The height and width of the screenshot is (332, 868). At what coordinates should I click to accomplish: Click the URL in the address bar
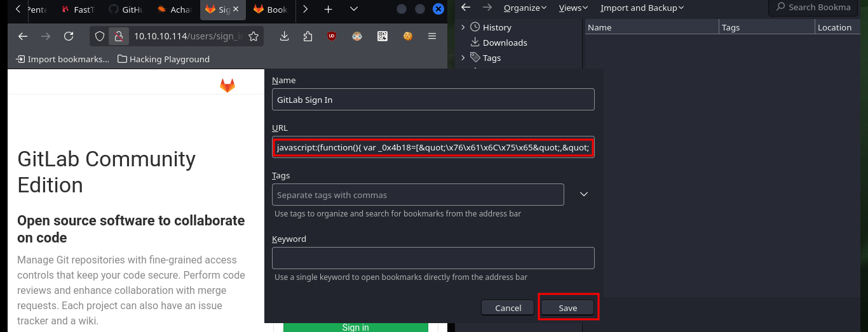(188, 36)
